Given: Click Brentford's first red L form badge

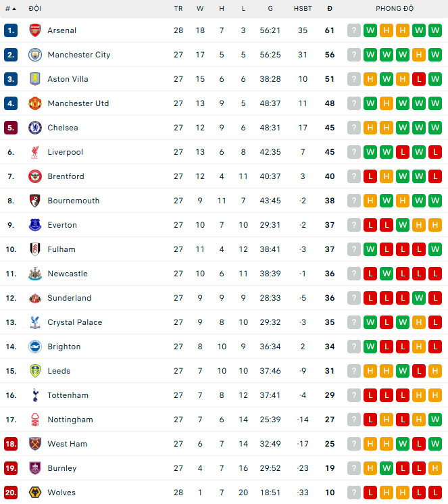Looking at the screenshot, I should [x=370, y=176].
